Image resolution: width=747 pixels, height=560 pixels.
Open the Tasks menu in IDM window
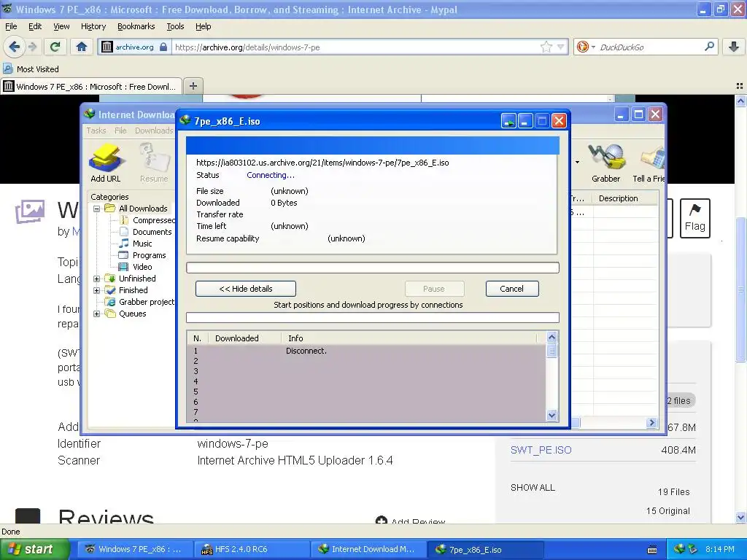96,131
